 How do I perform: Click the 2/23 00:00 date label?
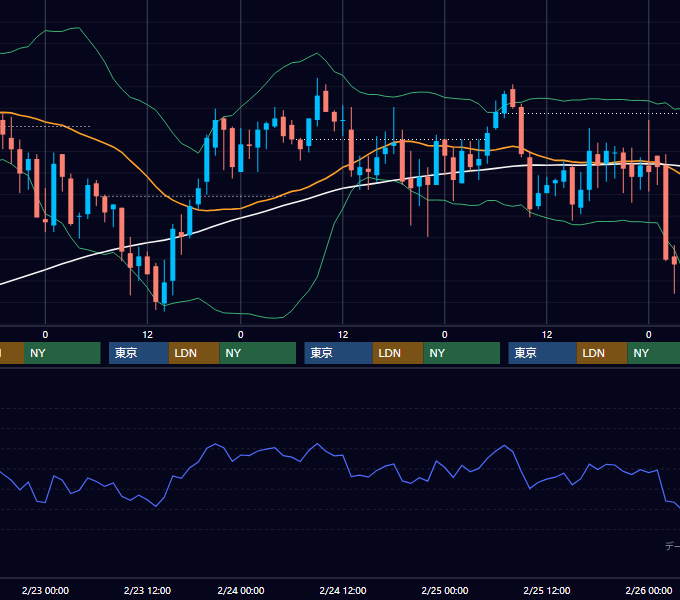point(45,590)
